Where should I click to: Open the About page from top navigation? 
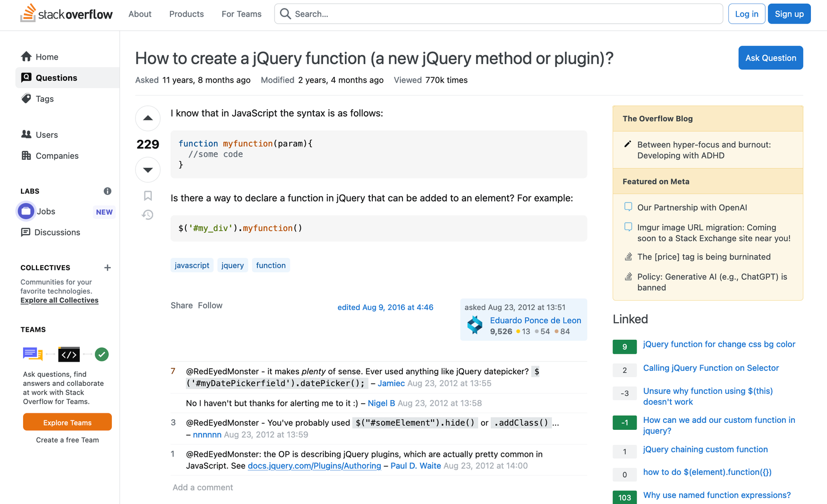(139, 14)
